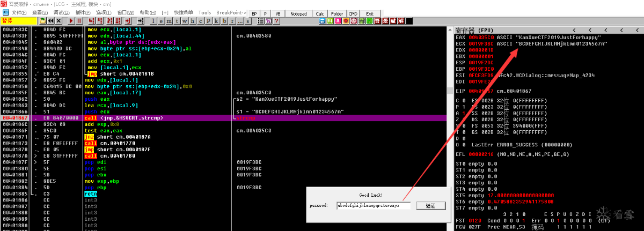
Task: Click the BP quick button
Action: tap(254, 13)
